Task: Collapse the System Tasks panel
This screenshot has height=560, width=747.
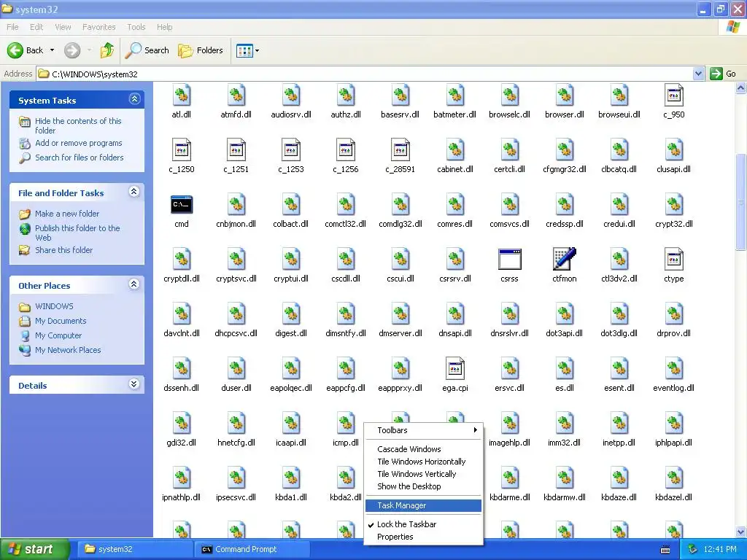Action: 134,99
